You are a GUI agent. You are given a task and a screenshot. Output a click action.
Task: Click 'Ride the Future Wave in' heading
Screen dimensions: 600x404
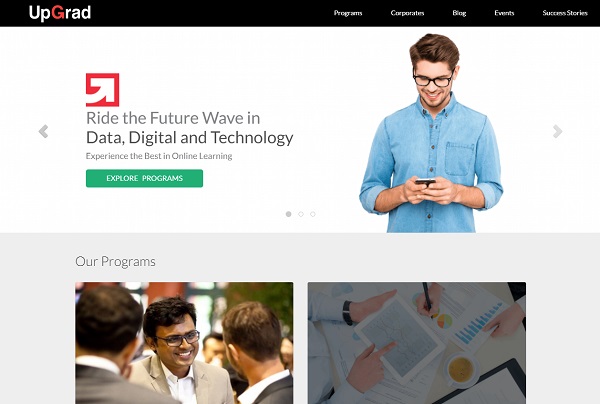(x=173, y=118)
